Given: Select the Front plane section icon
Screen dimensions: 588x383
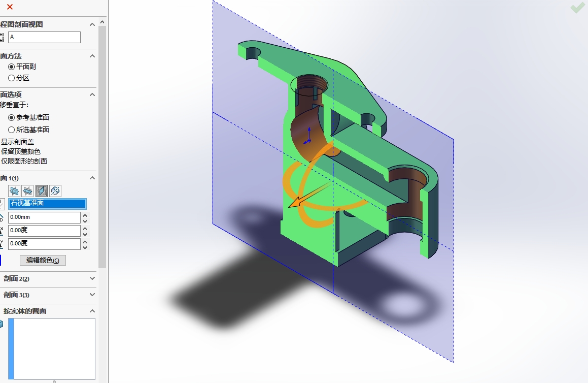Looking at the screenshot, I should [x=14, y=191].
